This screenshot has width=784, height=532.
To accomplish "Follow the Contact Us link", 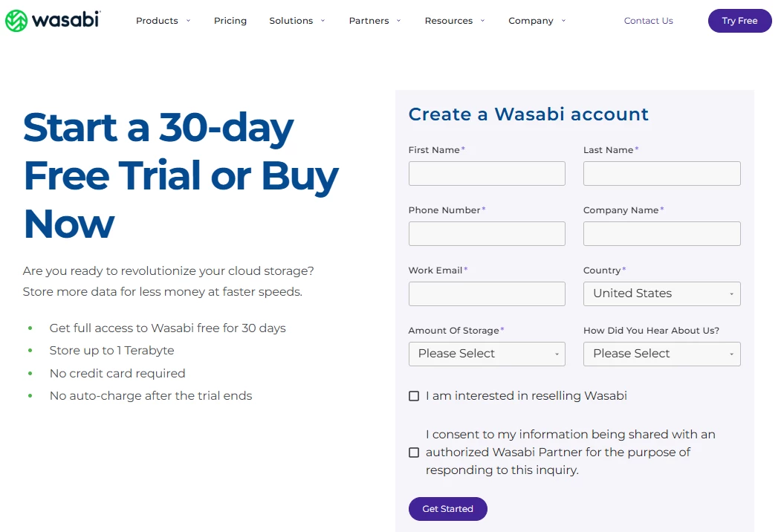I will pos(648,21).
